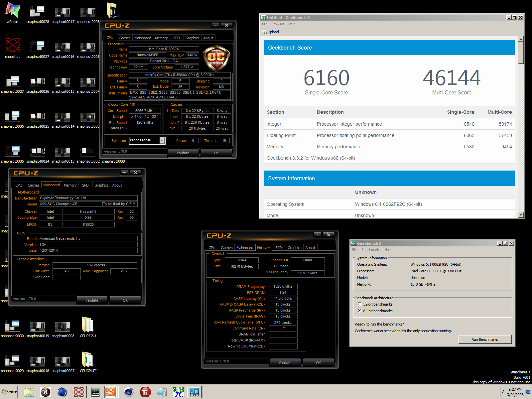
Task: Click Validate in the CPU tab CPU-Z window
Action: tap(183, 153)
